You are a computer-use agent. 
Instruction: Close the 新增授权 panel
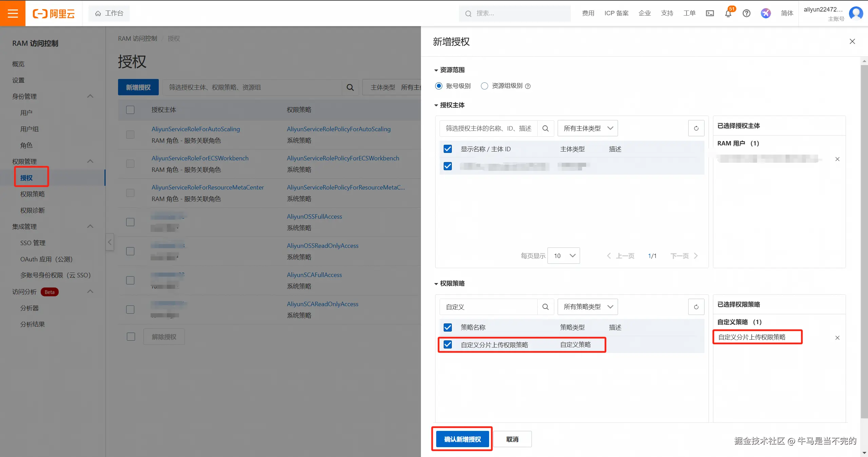(x=852, y=41)
